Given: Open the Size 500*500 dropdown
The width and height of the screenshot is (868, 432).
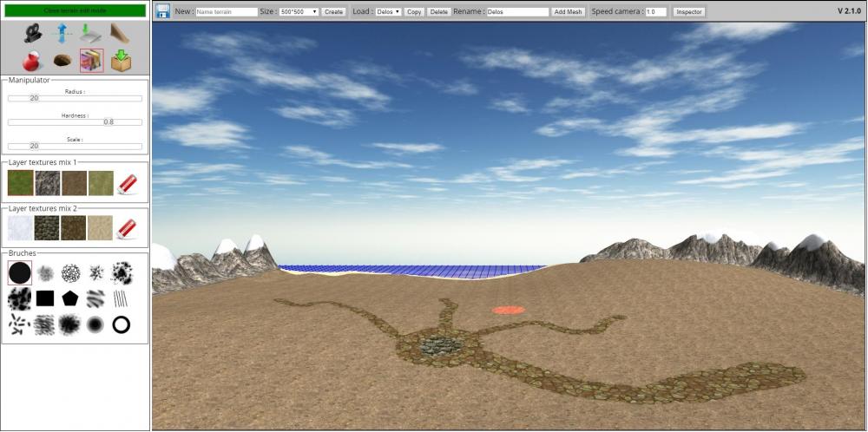Looking at the screenshot, I should [299, 12].
